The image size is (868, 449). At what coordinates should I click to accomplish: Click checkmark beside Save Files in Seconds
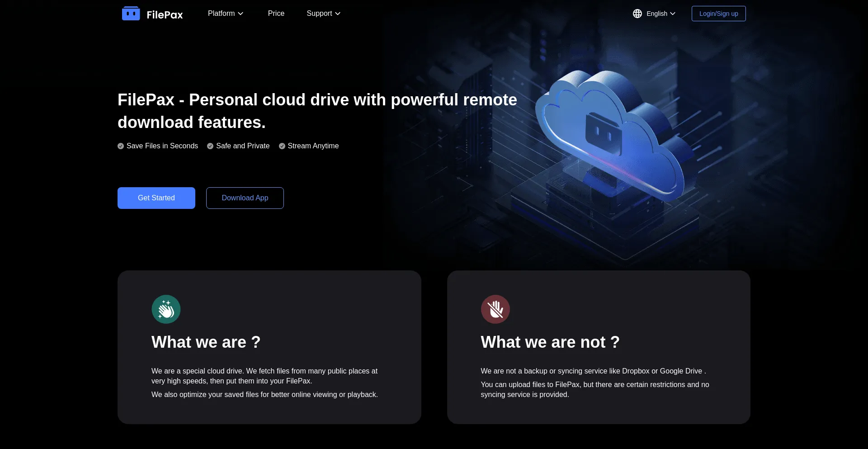[x=121, y=146]
